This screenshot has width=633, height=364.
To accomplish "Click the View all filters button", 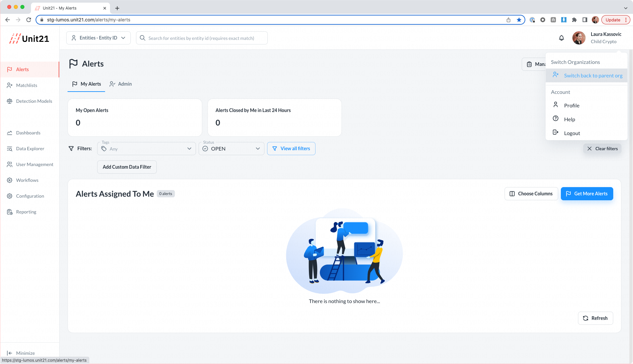I will [x=291, y=149].
